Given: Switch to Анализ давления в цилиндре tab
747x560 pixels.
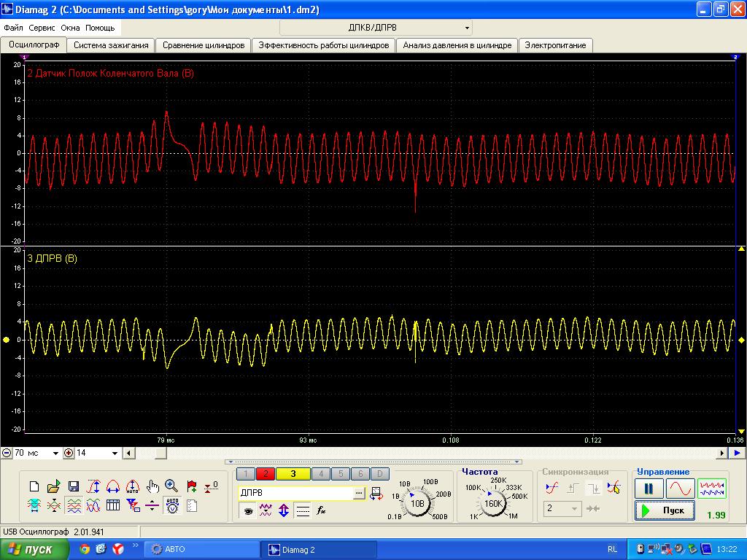Looking at the screenshot, I should 457,45.
